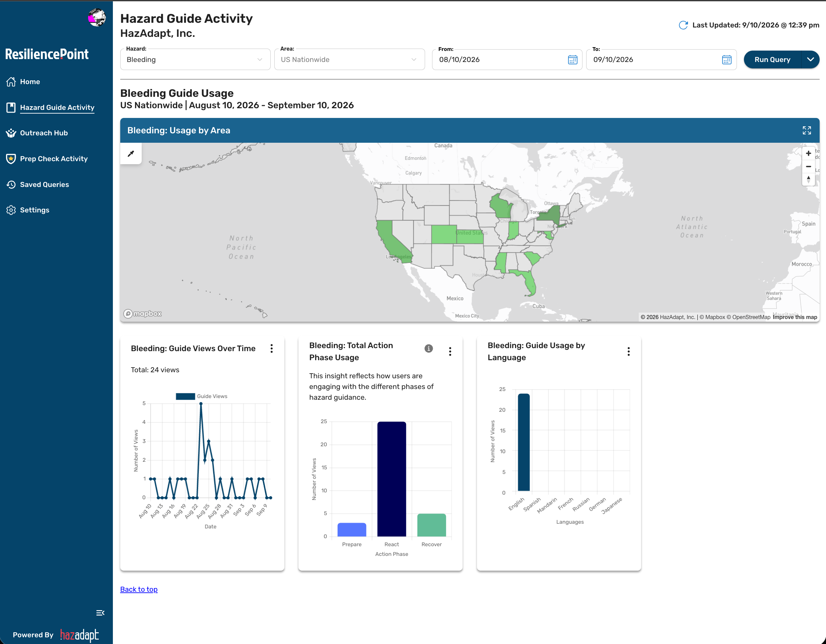Open Guide Views Over Time options menu
The width and height of the screenshot is (826, 644).
(272, 348)
